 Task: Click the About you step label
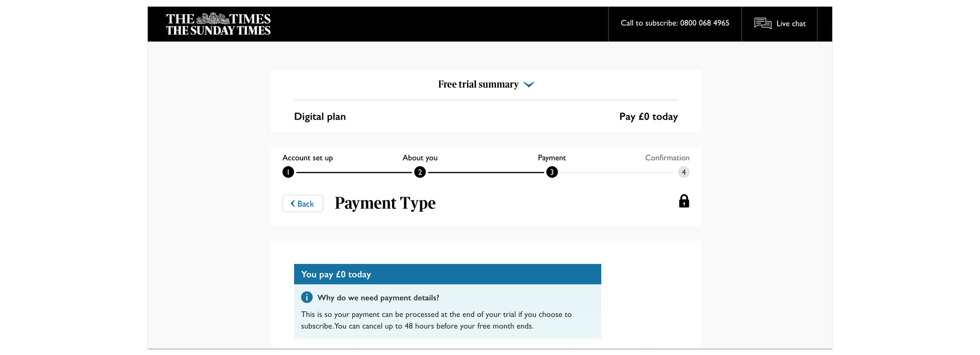420,157
